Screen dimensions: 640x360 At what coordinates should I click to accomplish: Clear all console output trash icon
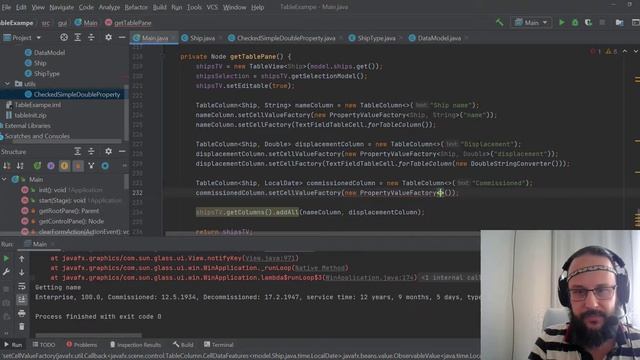pos(22,327)
